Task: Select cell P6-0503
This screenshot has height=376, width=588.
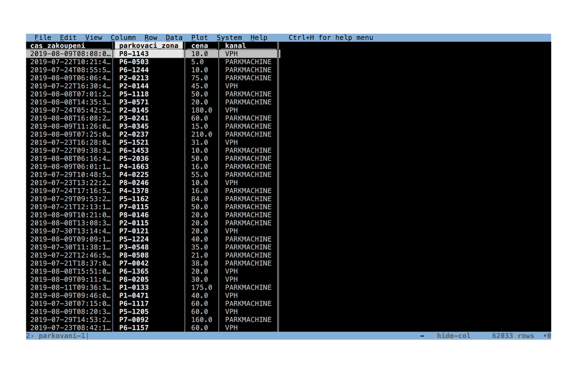Action: tap(134, 62)
